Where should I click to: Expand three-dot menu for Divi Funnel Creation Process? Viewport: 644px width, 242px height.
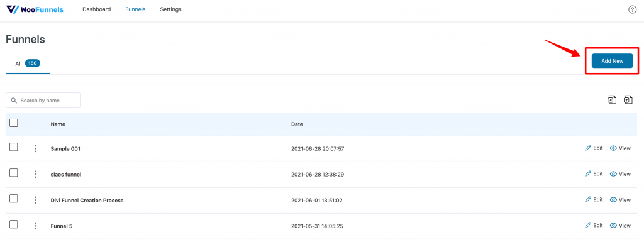[35, 200]
